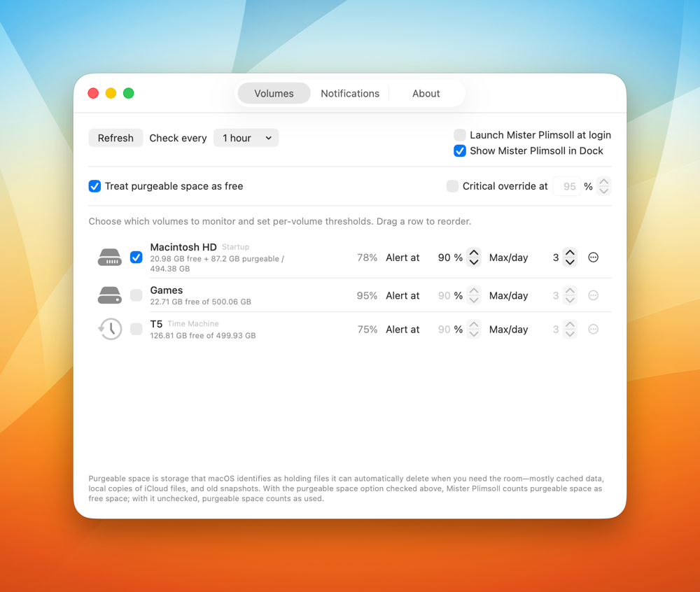Decrease Macintosh HD max/day stepper
700x592 pixels.
coord(570,262)
